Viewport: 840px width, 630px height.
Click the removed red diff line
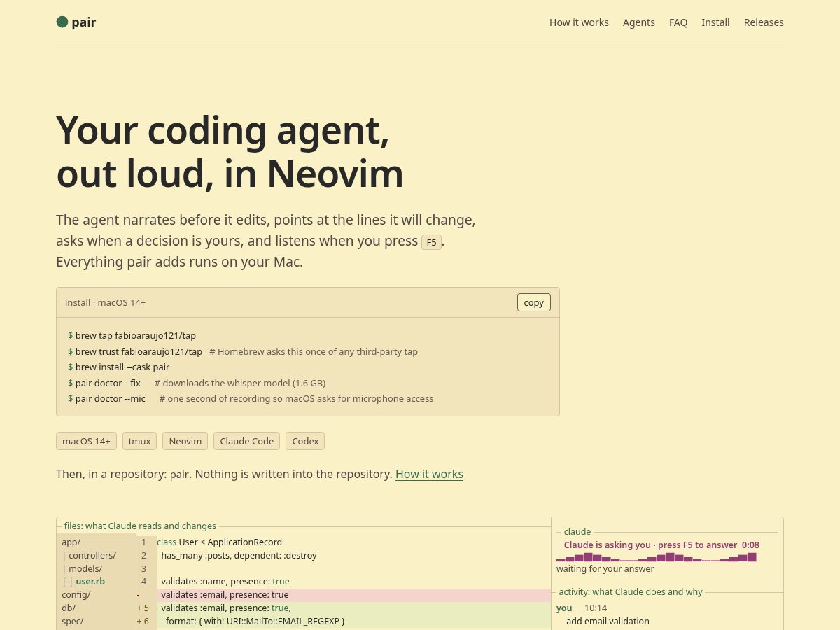click(343, 595)
